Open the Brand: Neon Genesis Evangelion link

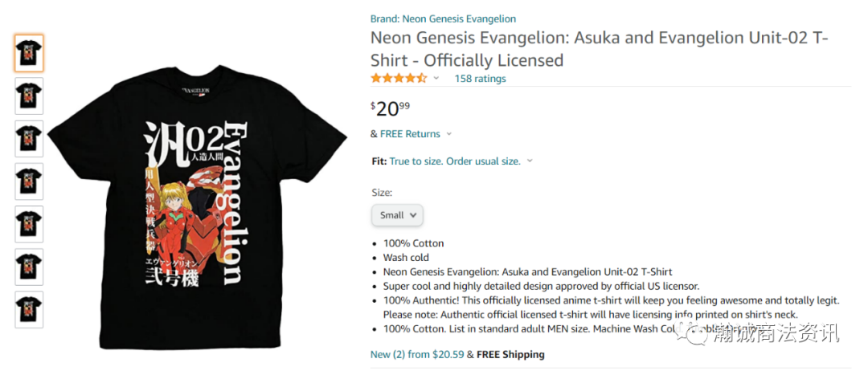443,18
